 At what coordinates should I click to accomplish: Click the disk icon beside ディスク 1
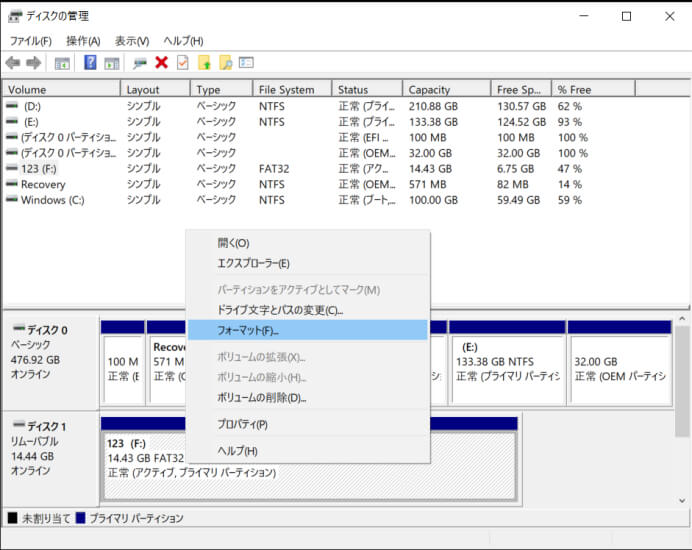click(19, 425)
